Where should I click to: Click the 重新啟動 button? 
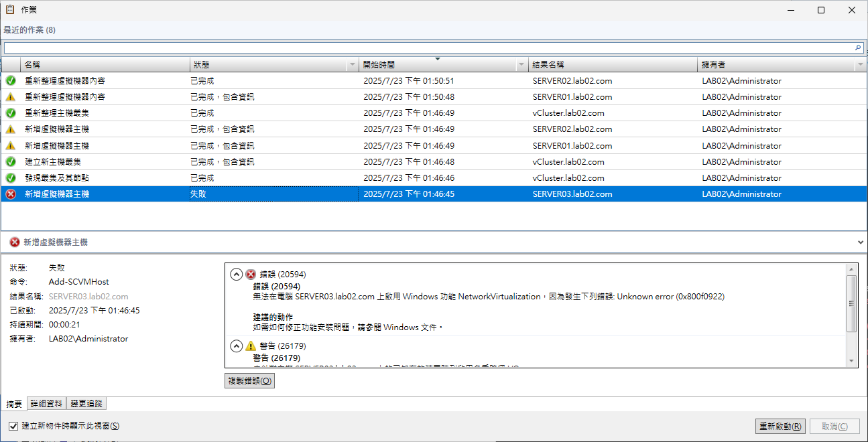click(x=780, y=427)
